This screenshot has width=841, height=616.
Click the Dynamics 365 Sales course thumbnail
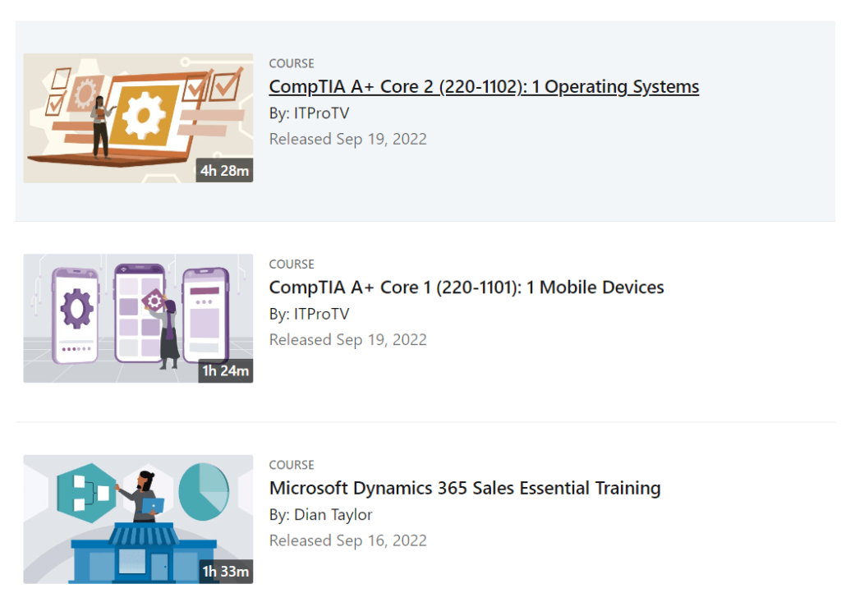(138, 519)
